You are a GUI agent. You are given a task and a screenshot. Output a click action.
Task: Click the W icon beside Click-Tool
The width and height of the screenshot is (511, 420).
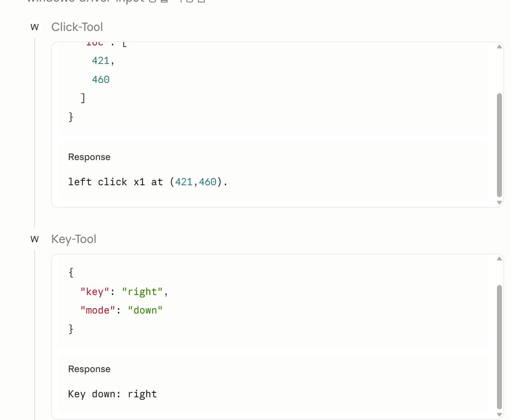point(35,27)
